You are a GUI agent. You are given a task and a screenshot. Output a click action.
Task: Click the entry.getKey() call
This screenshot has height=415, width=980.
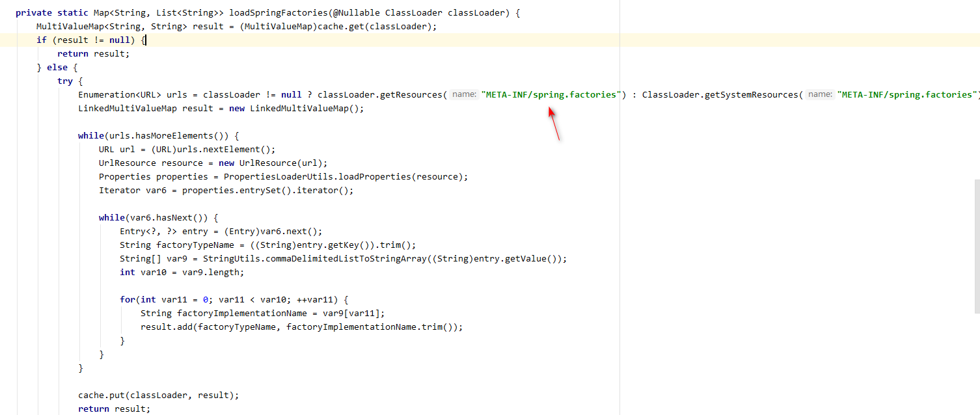tap(338, 245)
